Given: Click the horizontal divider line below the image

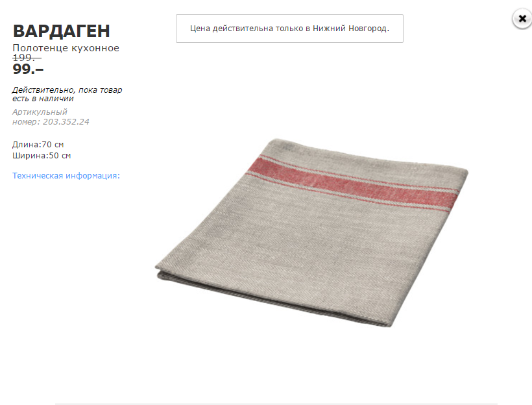Looking at the screenshot, I should [x=276, y=404].
